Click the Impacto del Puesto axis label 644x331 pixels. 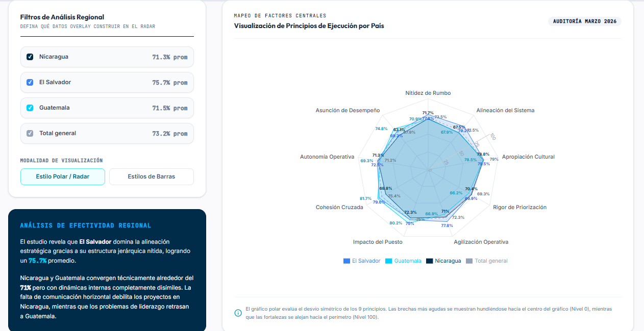(x=378, y=242)
